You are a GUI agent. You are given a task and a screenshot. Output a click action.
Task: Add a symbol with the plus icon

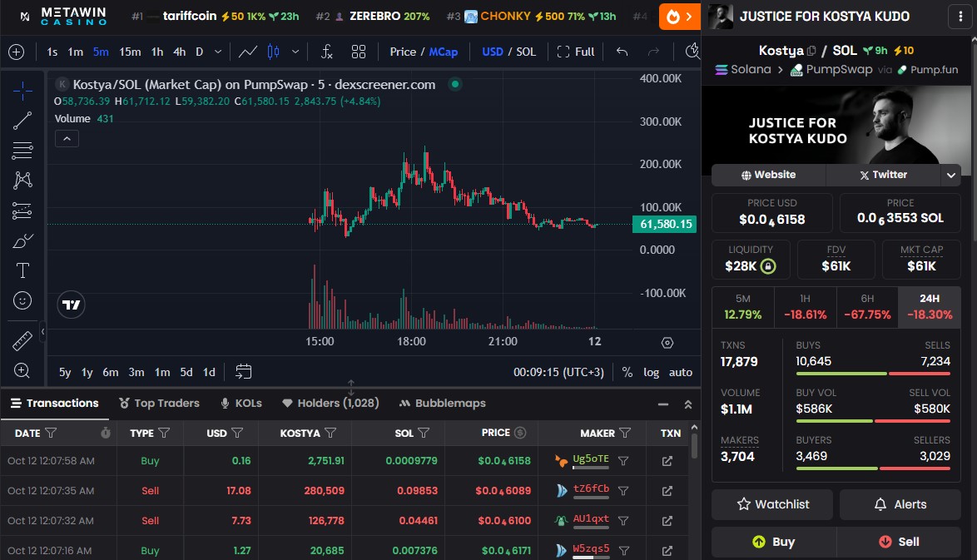click(x=16, y=52)
